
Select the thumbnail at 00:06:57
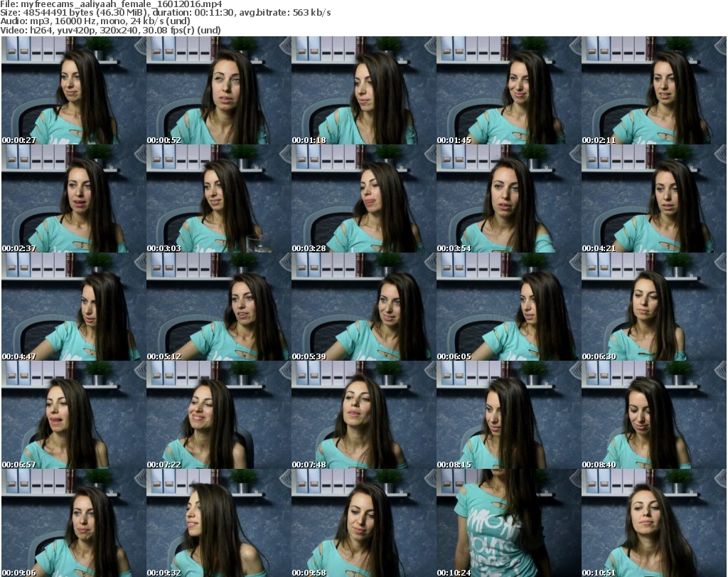pyautogui.click(x=73, y=415)
